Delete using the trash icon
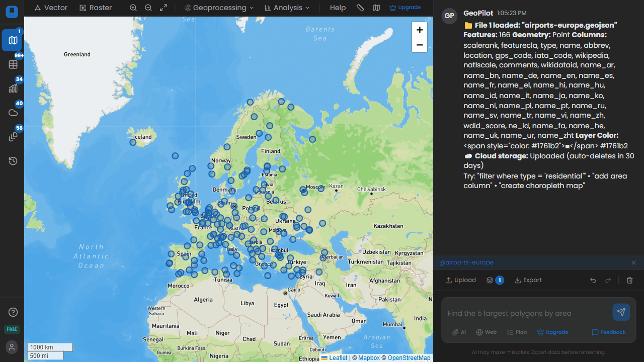The image size is (644, 362). pos(629,280)
